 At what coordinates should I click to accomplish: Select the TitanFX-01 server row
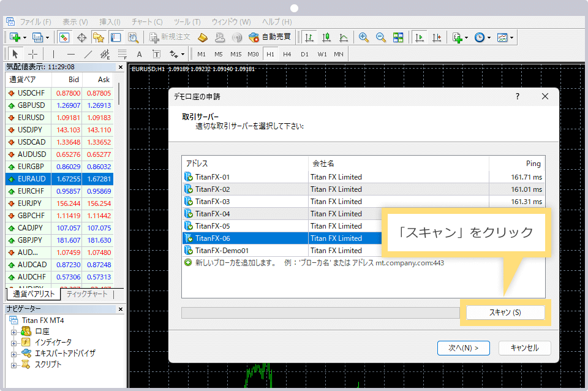click(x=363, y=177)
